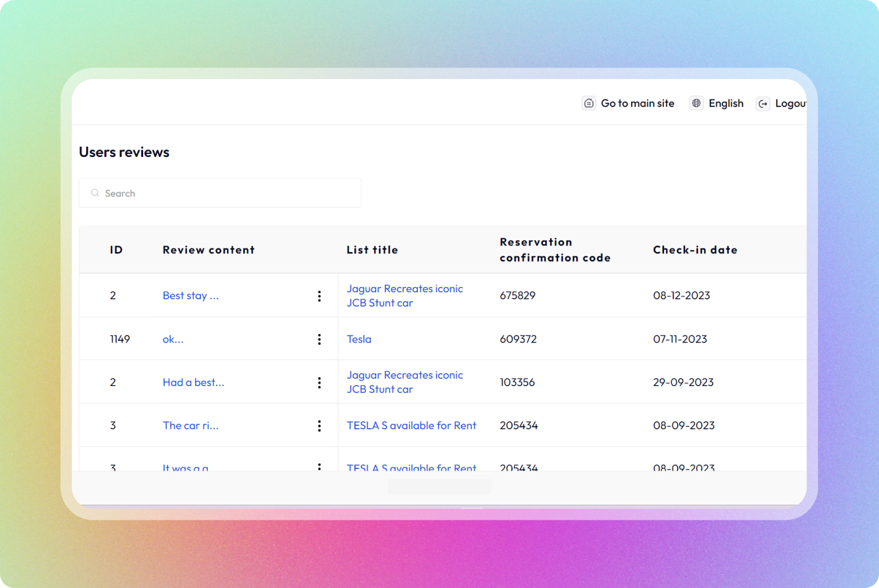
Task: Open three-dot menu for 'Had a best...' review
Action: click(319, 383)
